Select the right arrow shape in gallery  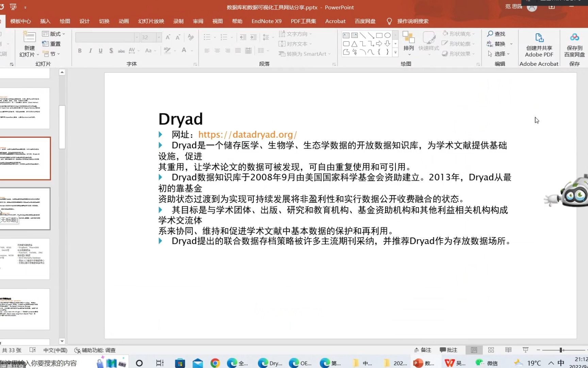click(x=379, y=44)
